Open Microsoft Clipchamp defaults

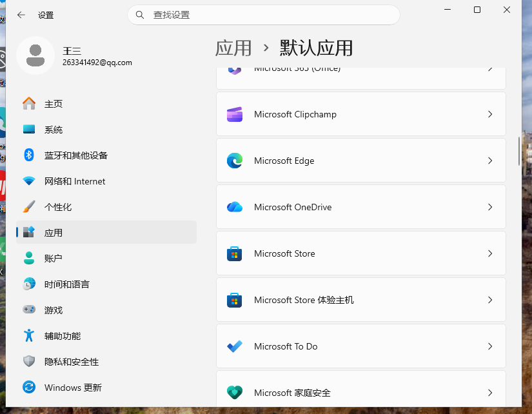361,114
